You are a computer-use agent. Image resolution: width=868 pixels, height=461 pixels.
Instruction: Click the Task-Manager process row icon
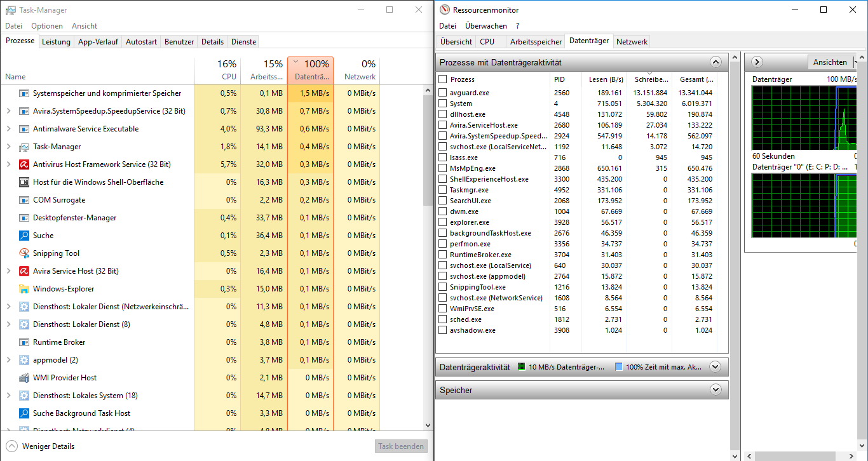24,147
